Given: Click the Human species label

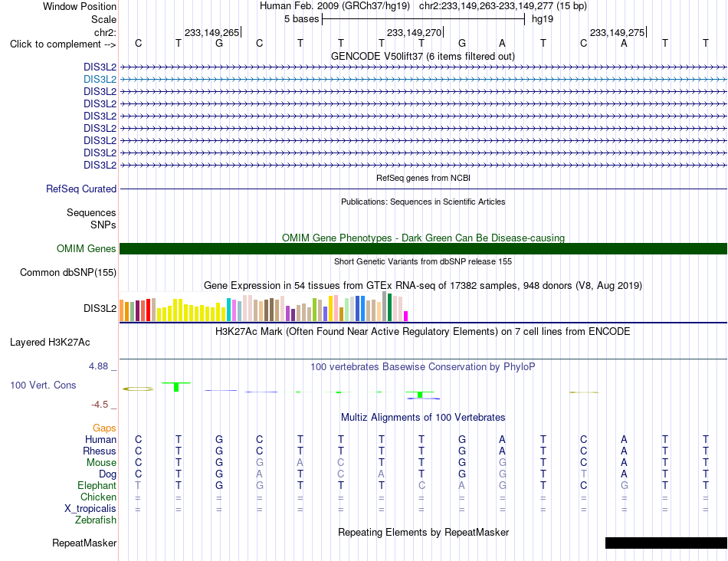Looking at the screenshot, I should [x=100, y=439].
